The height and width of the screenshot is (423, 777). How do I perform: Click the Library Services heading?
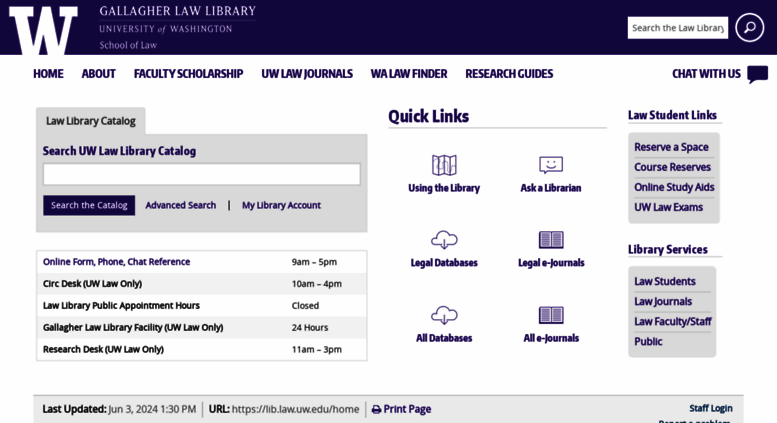point(667,249)
